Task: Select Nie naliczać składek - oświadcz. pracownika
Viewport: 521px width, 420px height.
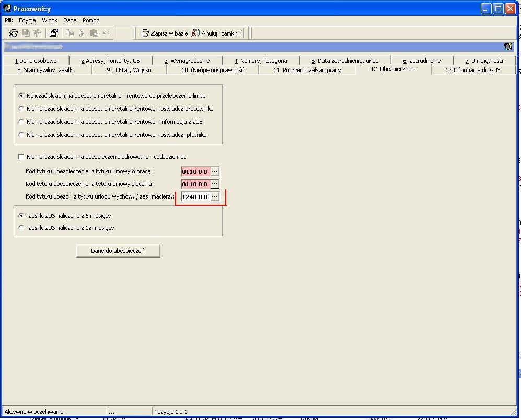Action: click(116, 109)
